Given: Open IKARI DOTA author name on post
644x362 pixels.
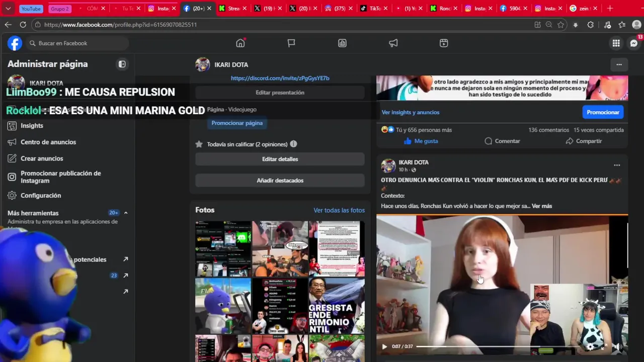Looking at the screenshot, I should pos(414,162).
